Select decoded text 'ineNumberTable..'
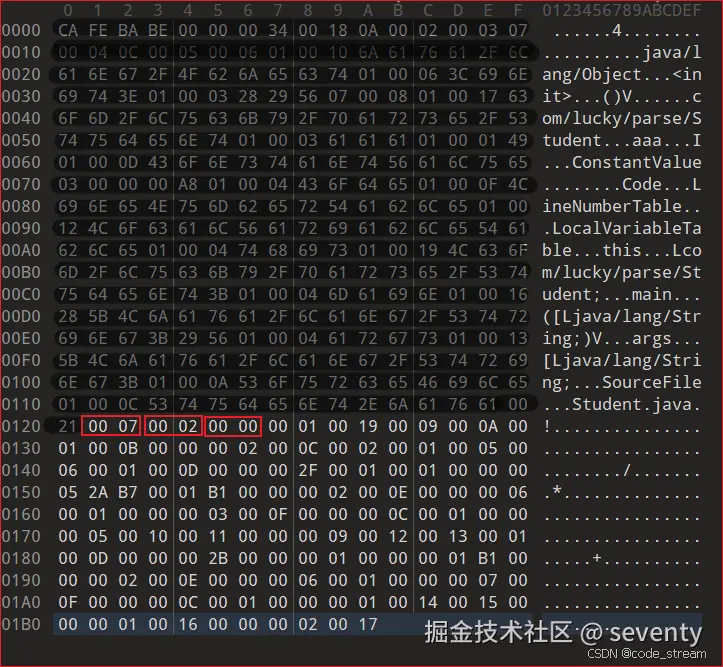The width and height of the screenshot is (723, 667). [x=622, y=207]
